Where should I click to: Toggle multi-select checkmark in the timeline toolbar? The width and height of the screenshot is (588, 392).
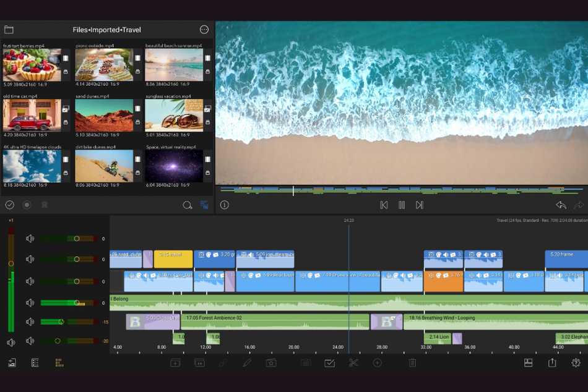329,363
